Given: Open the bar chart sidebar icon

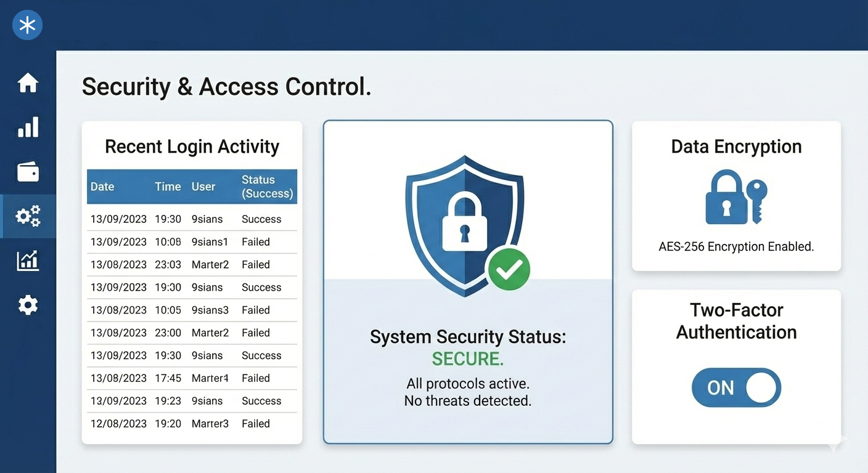Looking at the screenshot, I should pos(28,127).
